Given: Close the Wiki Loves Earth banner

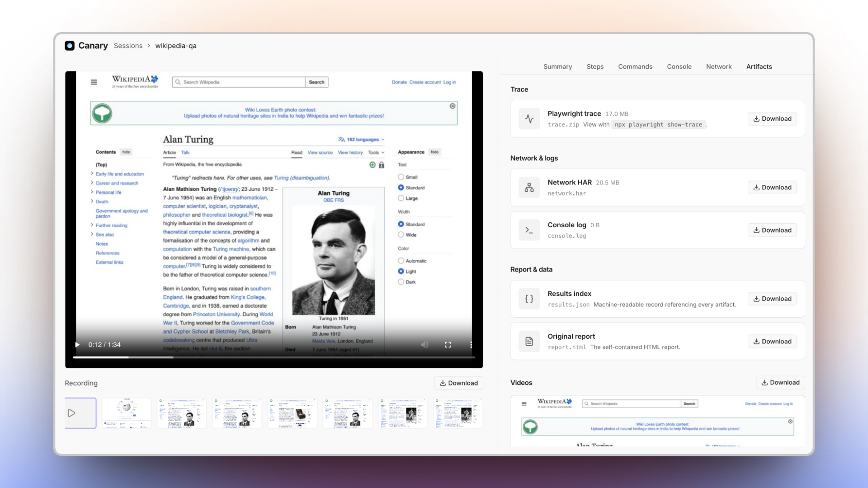Looking at the screenshot, I should click(x=453, y=106).
